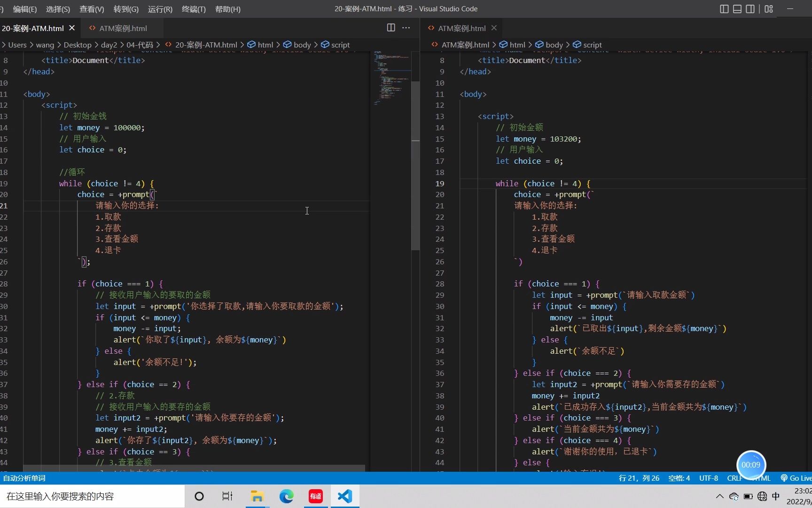Image resolution: width=812 pixels, height=508 pixels.
Task: Click the battery tray icon
Action: coord(748,496)
